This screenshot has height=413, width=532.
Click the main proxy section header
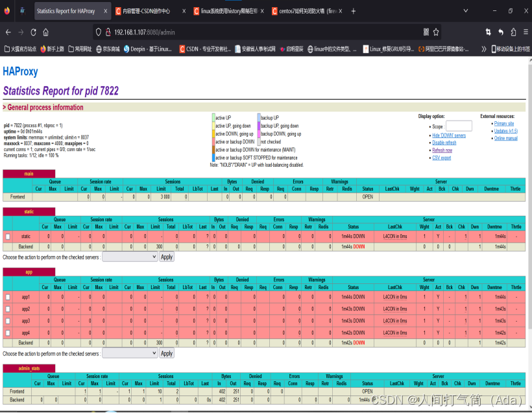pos(29,174)
